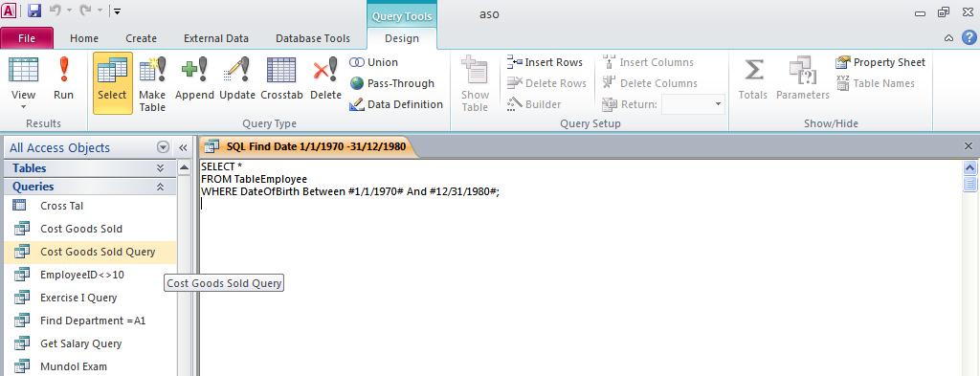Click the Show Table button
Screen dimensions: 980x376
[x=475, y=83]
